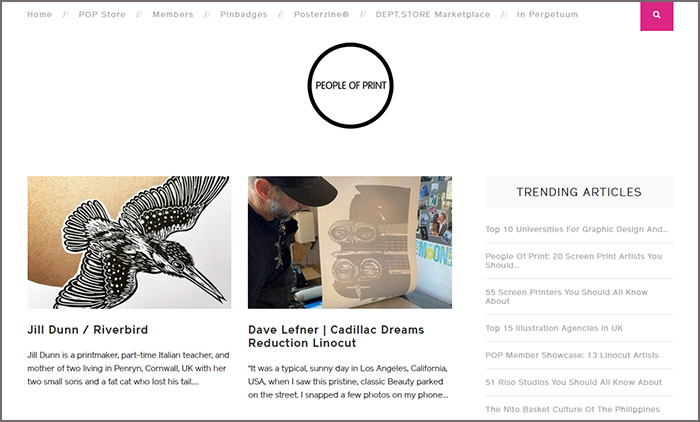Go to POP Store in navigation
The image size is (700, 422).
pos(102,14)
